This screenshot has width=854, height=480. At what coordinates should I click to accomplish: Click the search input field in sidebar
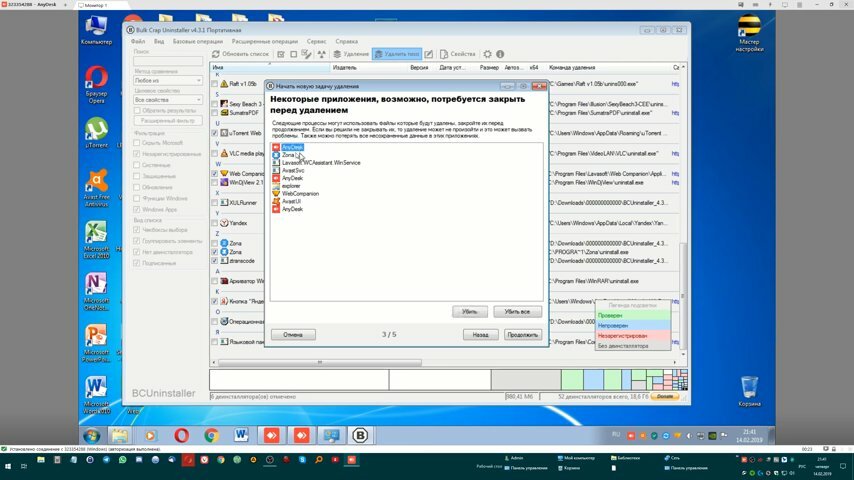tap(168, 61)
